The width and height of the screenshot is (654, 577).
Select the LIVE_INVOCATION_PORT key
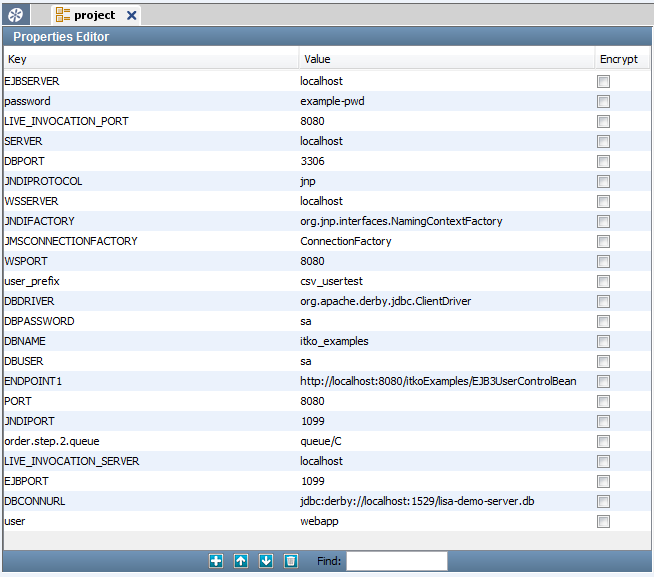tap(151, 121)
